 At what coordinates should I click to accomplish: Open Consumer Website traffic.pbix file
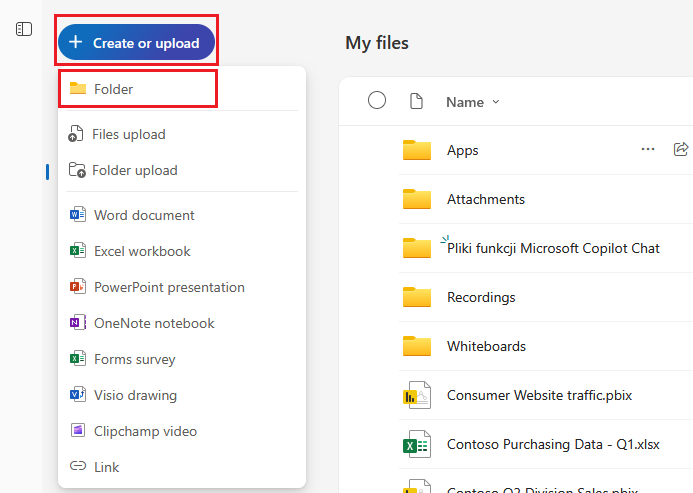(x=539, y=395)
